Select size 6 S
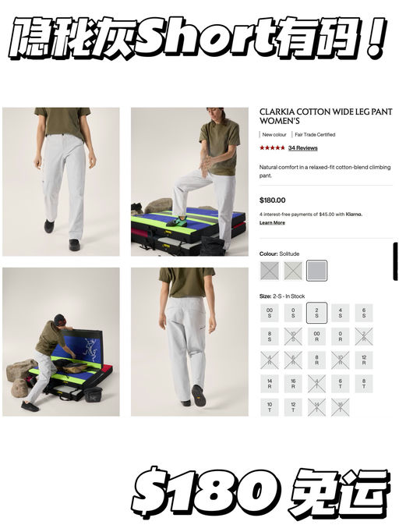Screen dimensions: 399x532 [x=364, y=313]
